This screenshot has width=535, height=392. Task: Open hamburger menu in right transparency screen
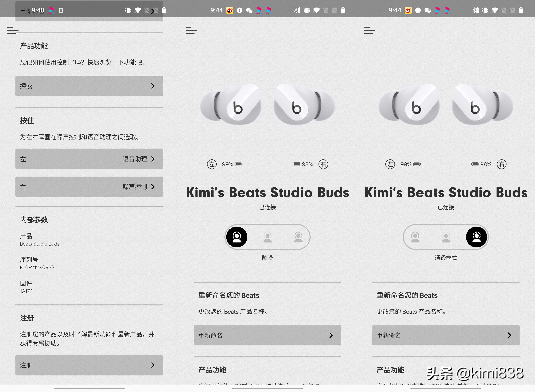pos(370,30)
